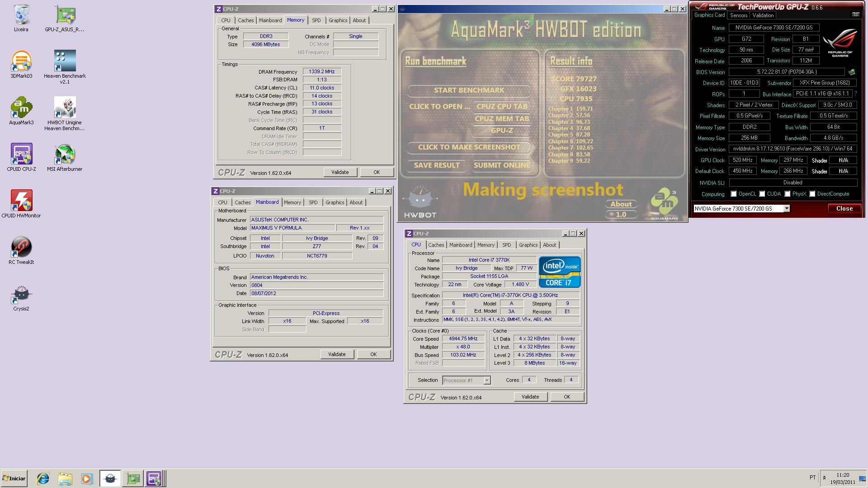Click the Core Speed value field
This screenshot has width=868, height=488.
coord(463,338)
